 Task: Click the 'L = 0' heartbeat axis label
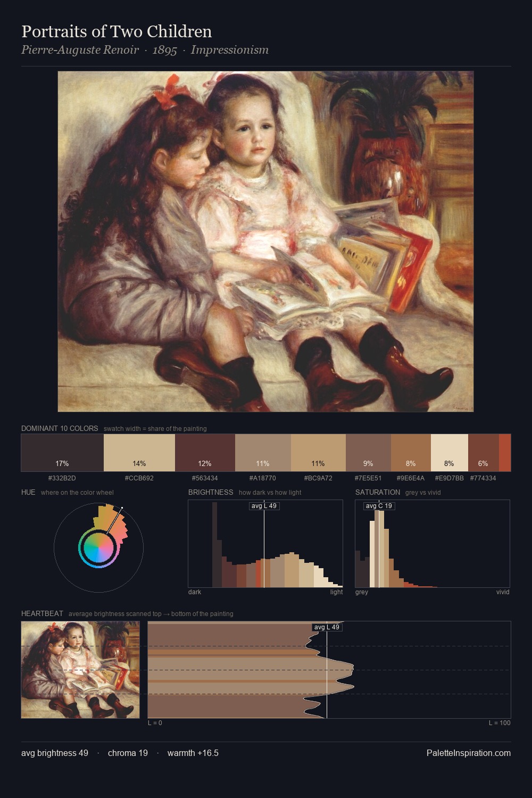tap(155, 723)
